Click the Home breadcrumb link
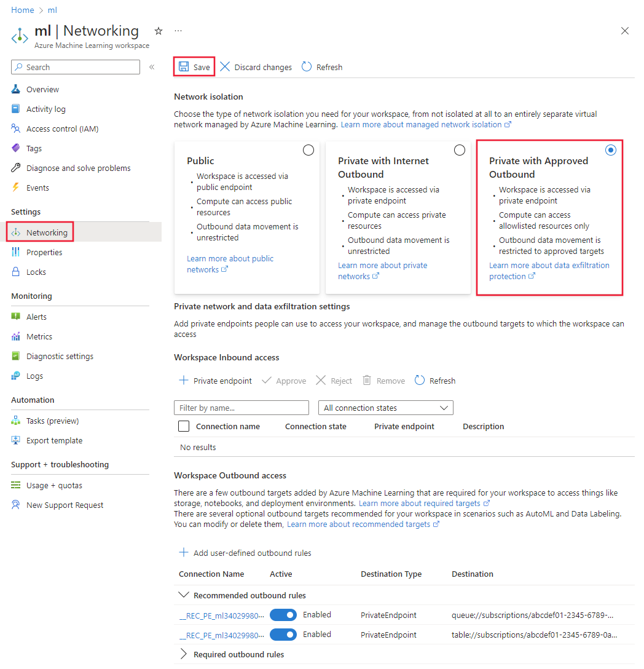This screenshot has width=644, height=669. (23, 10)
